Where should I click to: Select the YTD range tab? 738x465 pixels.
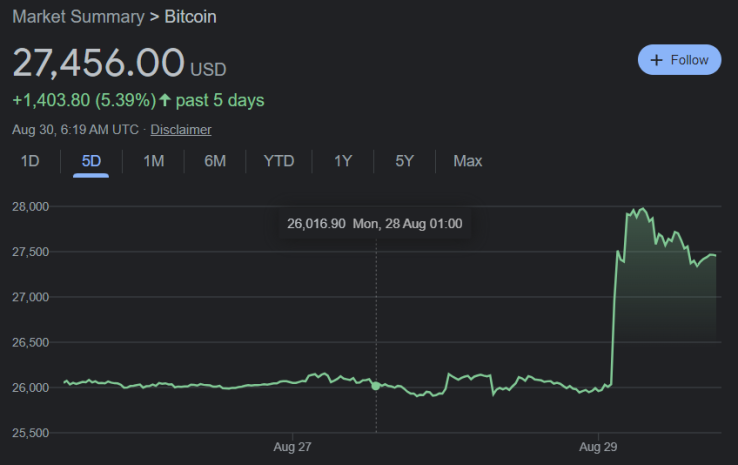click(279, 161)
